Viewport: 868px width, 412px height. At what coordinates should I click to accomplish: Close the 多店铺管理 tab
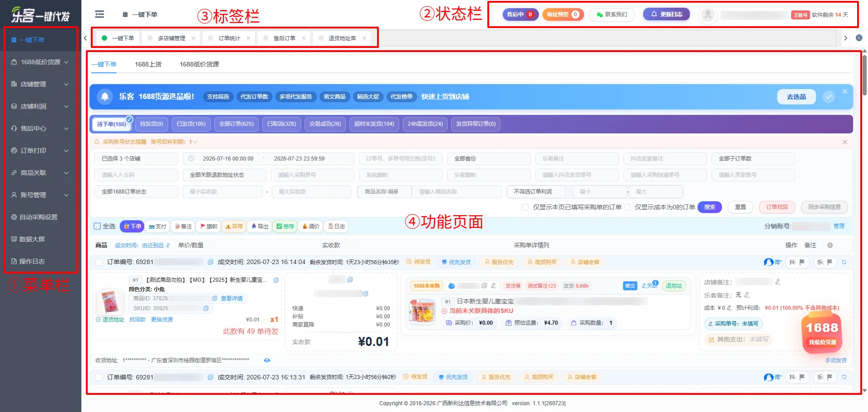193,38
